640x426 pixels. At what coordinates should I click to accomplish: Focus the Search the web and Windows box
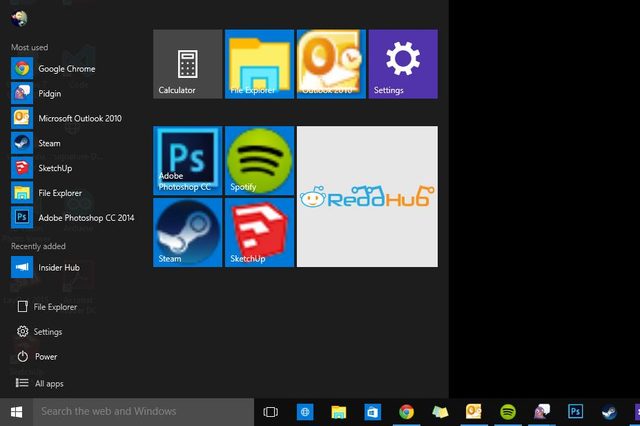tap(143, 412)
